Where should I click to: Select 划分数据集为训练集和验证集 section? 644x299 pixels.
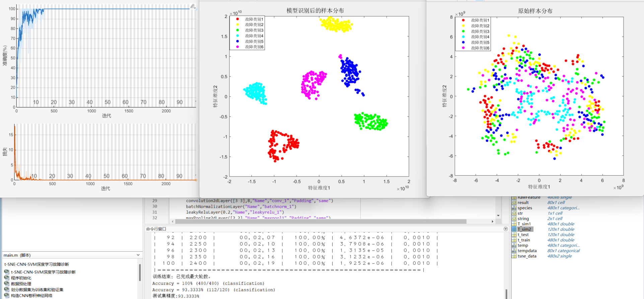click(x=37, y=290)
